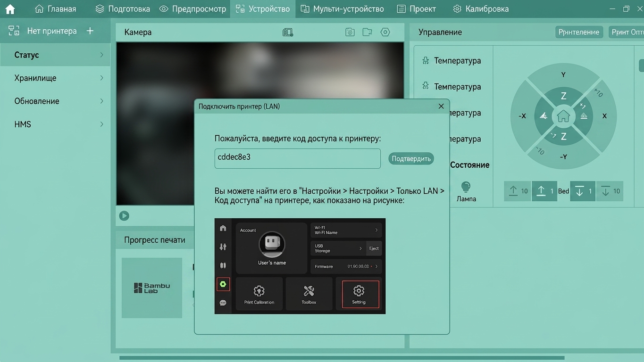Click the SD card icon in Камера header
644x362 pixels.
point(288,32)
